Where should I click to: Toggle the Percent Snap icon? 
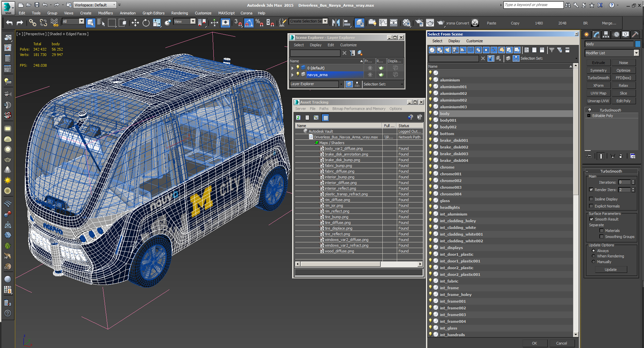259,23
